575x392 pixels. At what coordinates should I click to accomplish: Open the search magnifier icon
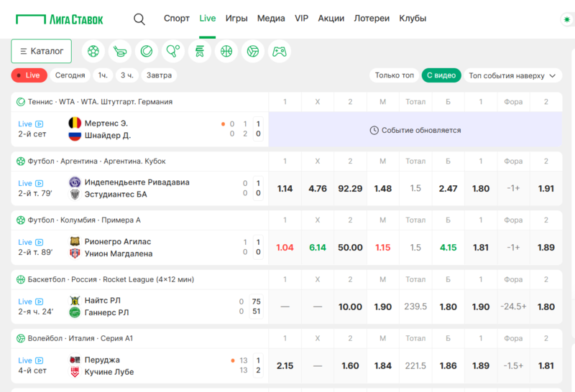[x=139, y=19]
